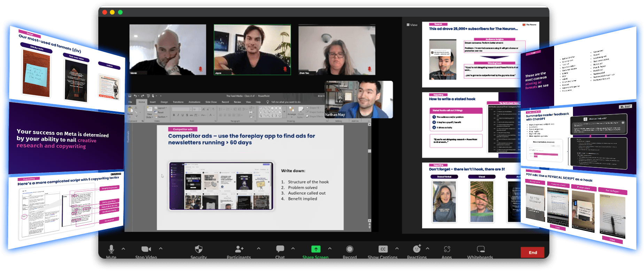Switch to the Animations ribbon tab
This screenshot has height=271, width=644.
[x=194, y=102]
